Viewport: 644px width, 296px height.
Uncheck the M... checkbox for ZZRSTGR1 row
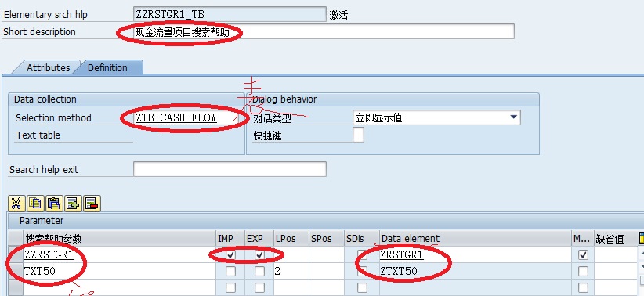coord(583,255)
